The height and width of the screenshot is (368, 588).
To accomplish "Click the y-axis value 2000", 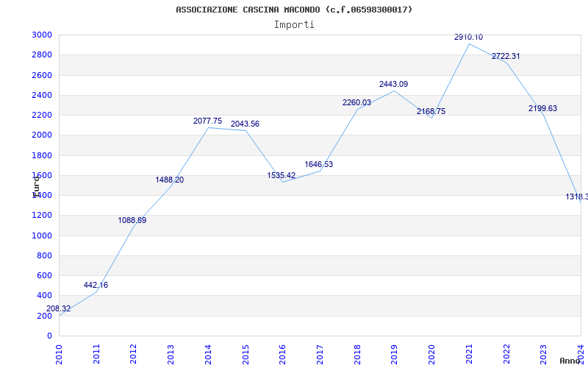I will point(43,135).
